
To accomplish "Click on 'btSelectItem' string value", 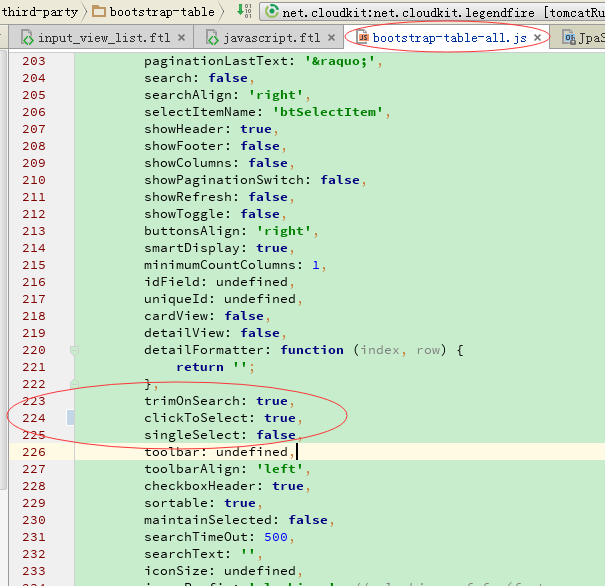I will (x=328, y=112).
